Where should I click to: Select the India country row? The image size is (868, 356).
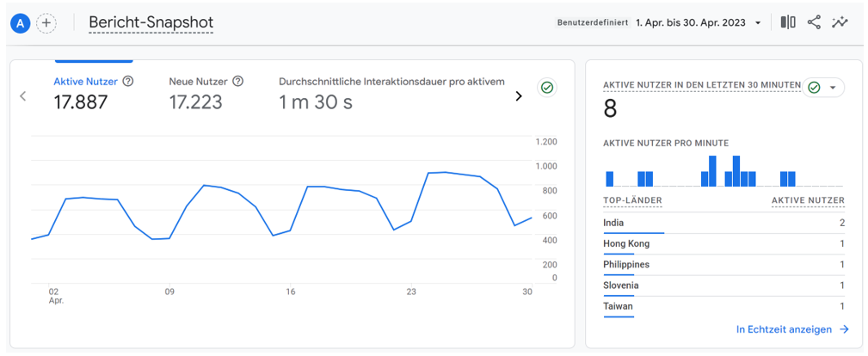click(724, 223)
